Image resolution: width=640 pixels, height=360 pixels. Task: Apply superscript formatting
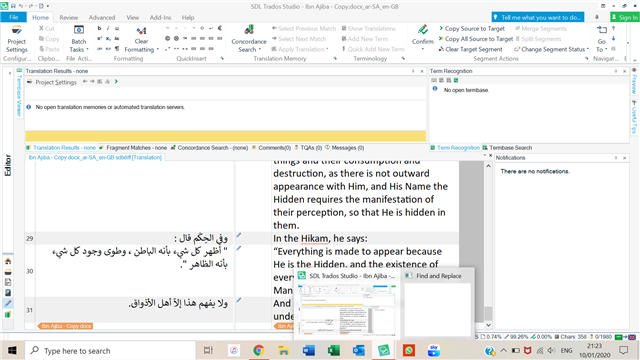point(99,38)
